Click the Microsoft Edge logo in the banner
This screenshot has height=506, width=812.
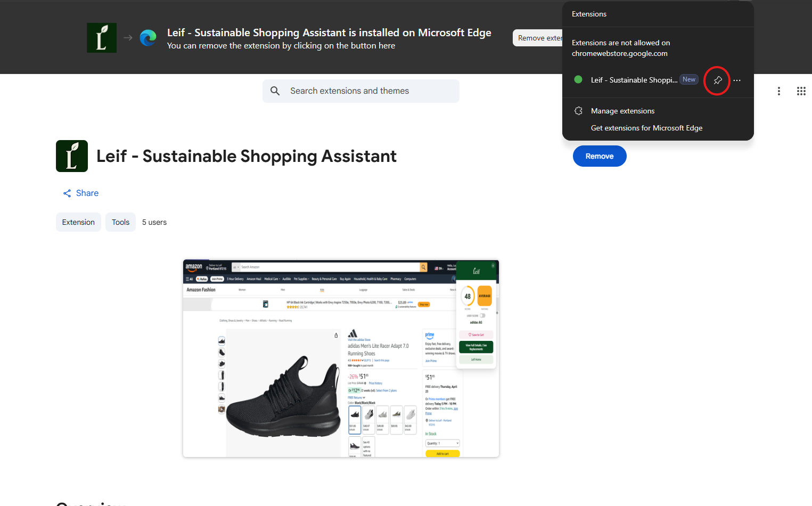[148, 38]
